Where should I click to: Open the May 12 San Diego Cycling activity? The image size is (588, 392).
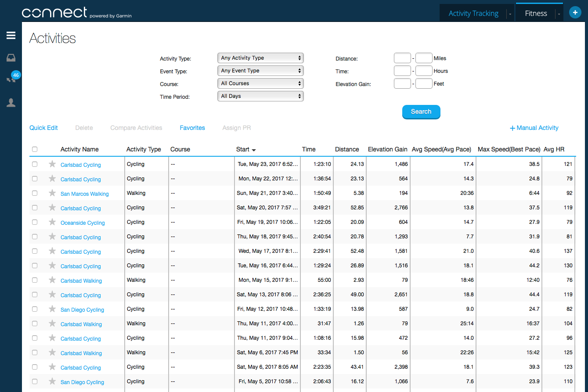pyautogui.click(x=82, y=310)
